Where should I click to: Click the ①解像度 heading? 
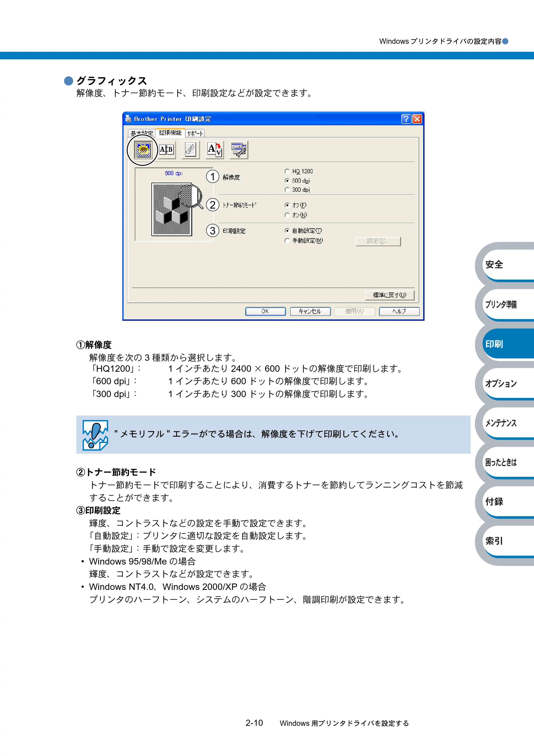[x=94, y=345]
